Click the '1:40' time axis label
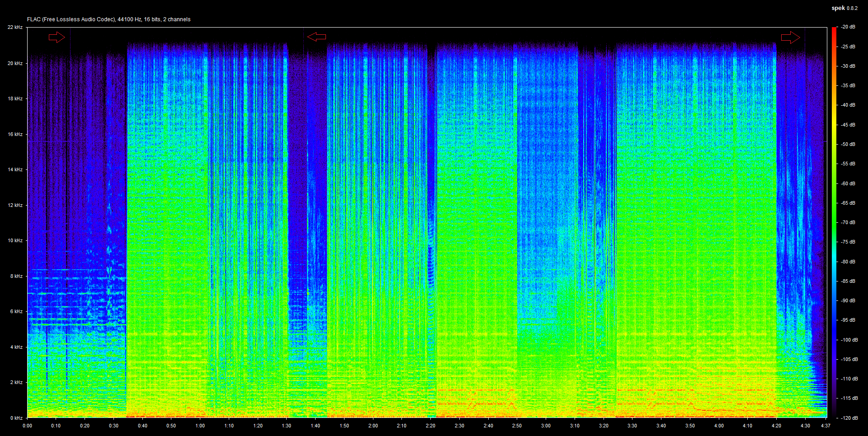This screenshot has height=436, width=868. tap(315, 426)
